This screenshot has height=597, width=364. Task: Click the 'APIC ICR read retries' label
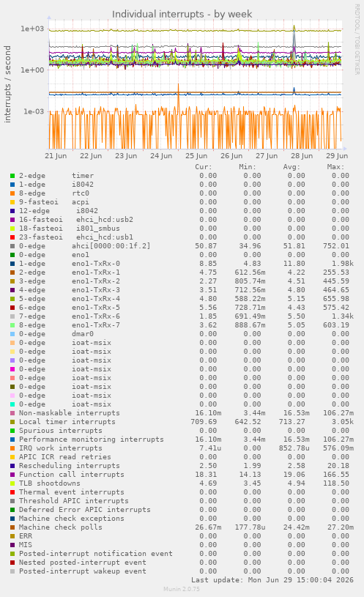tap(65, 457)
